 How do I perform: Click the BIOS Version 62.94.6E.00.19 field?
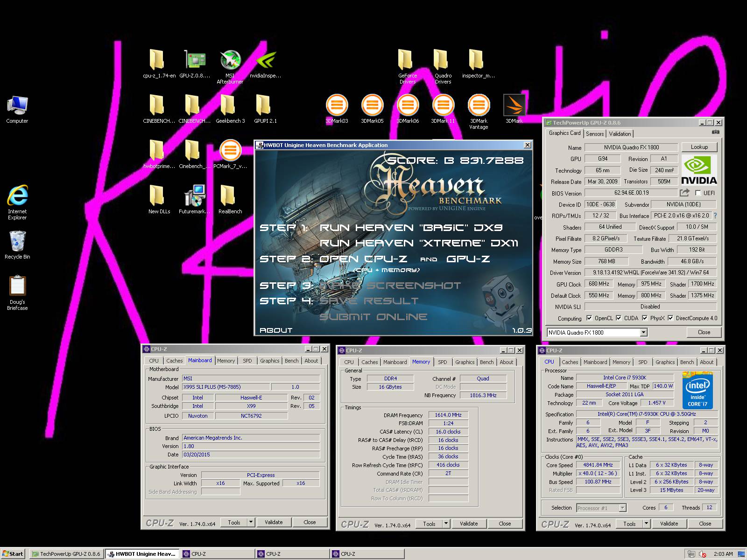[x=631, y=193]
